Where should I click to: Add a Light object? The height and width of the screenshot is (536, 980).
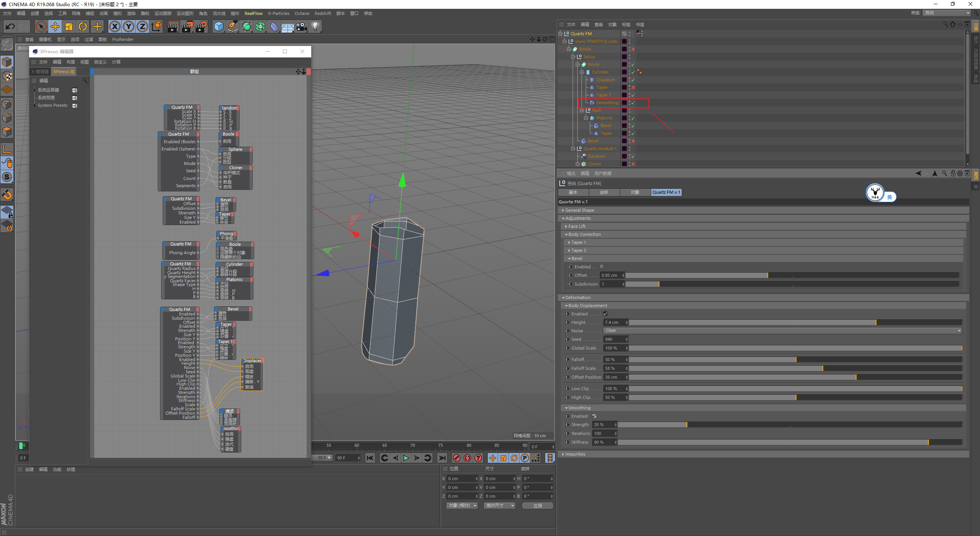[315, 26]
